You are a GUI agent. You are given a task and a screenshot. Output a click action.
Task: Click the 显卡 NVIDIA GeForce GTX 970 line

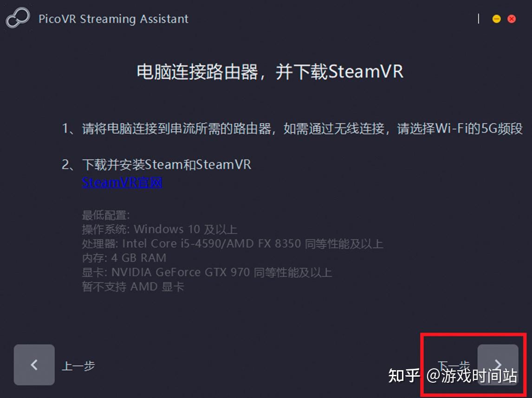(x=207, y=273)
